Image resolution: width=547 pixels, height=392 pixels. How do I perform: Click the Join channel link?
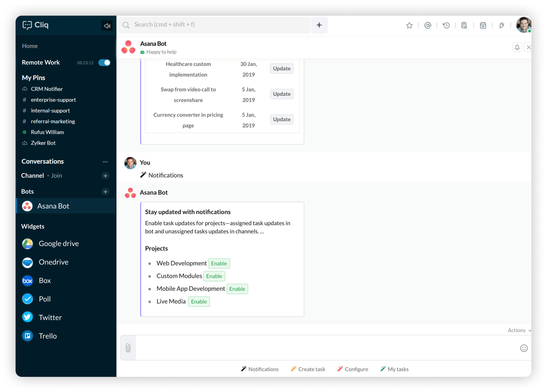pyautogui.click(x=57, y=176)
